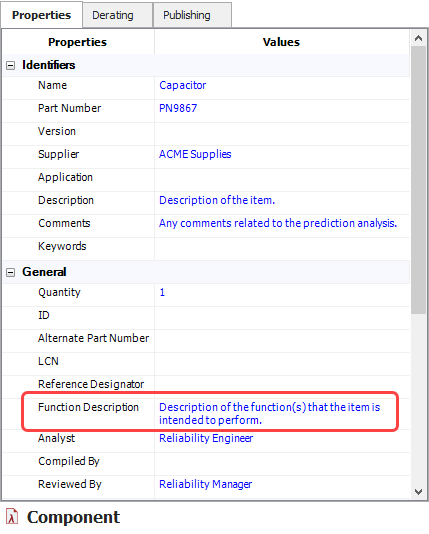
Task: Click the Reviewed By value Reliability Manager
Action: click(x=206, y=484)
